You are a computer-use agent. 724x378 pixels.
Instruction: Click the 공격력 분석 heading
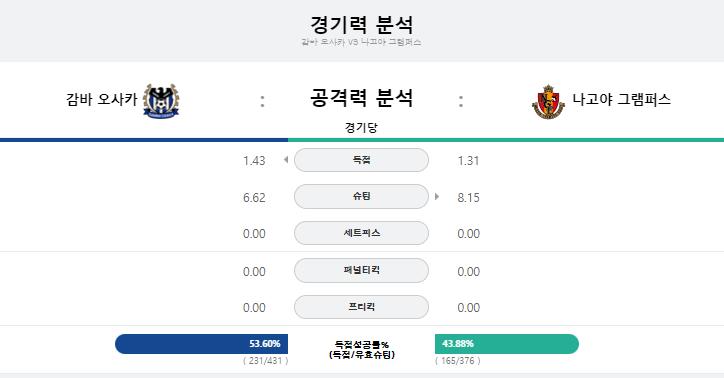pyautogui.click(x=361, y=98)
